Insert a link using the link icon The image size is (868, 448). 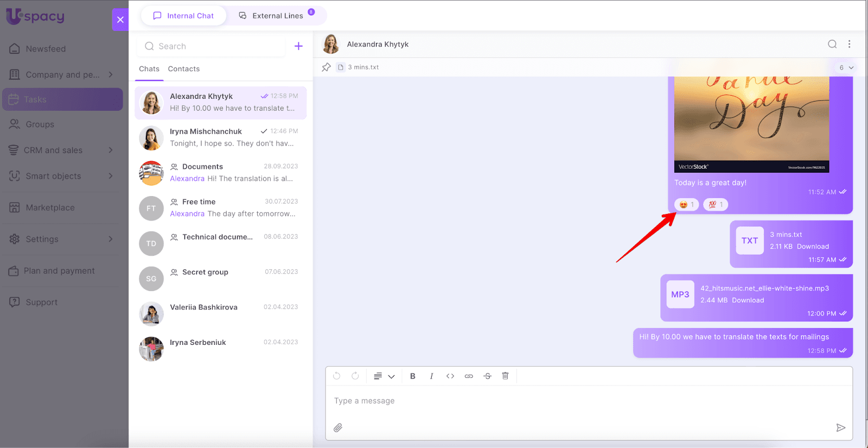469,376
